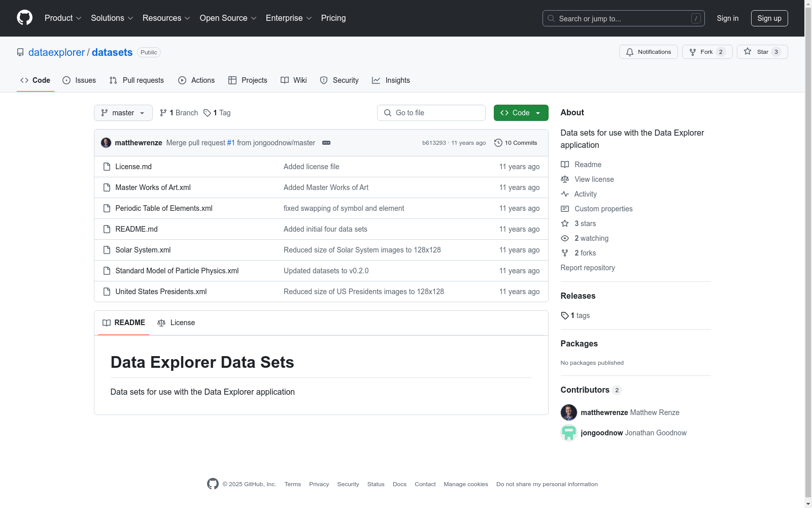
Task: Open the 1 Branch link
Action: pyautogui.click(x=179, y=113)
